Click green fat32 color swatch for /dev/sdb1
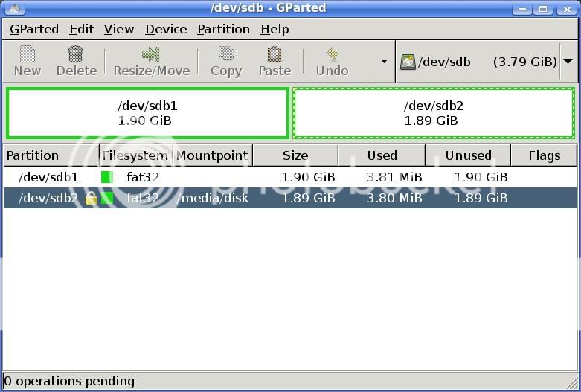581x392 pixels. point(107,177)
